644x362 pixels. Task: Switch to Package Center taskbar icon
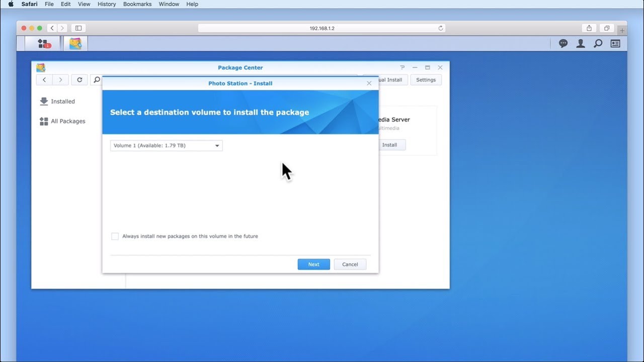click(x=75, y=44)
